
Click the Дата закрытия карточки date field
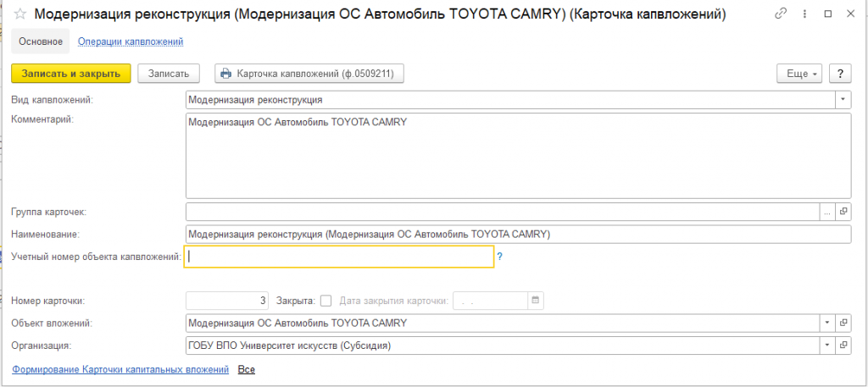[491, 301]
